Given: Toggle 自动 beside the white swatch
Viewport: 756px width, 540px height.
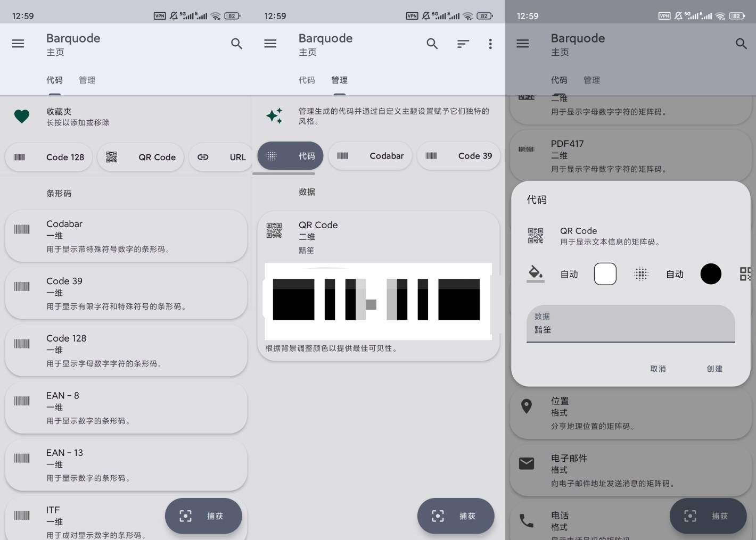Looking at the screenshot, I should pyautogui.click(x=569, y=275).
